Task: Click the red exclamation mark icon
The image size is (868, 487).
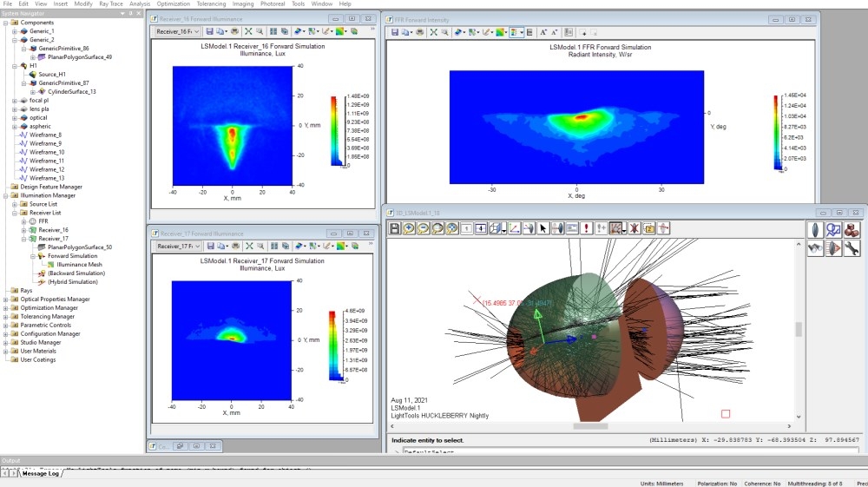Action: click(587, 228)
